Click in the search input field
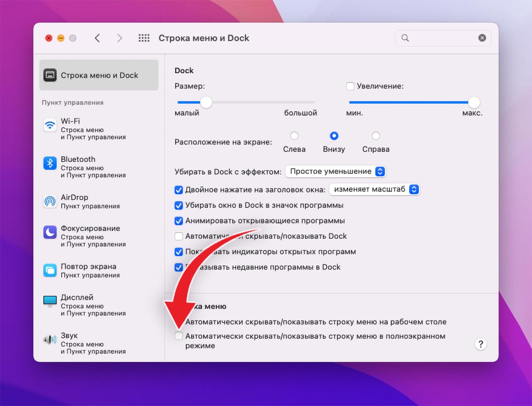The width and height of the screenshot is (532, 406). [x=443, y=38]
